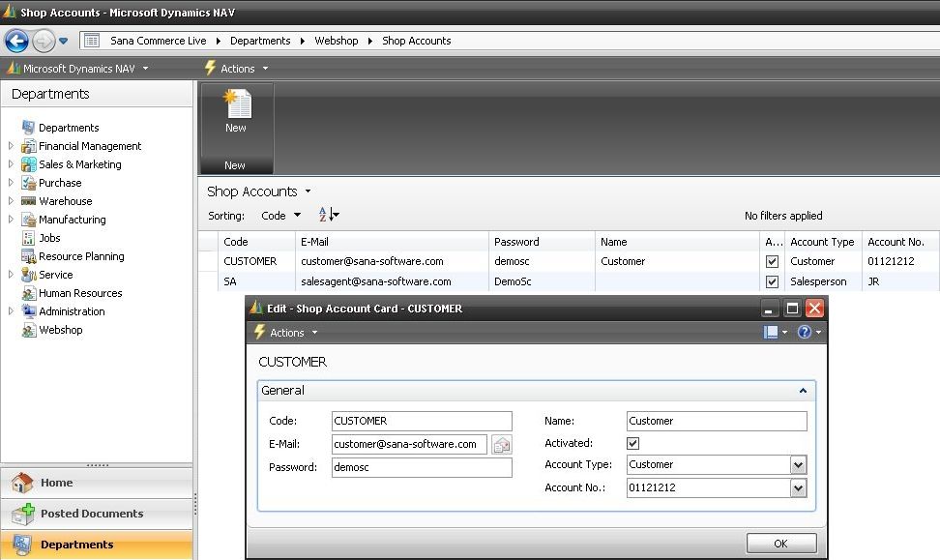Select the SA code cell in list
The width and height of the screenshot is (940, 560).
[256, 281]
